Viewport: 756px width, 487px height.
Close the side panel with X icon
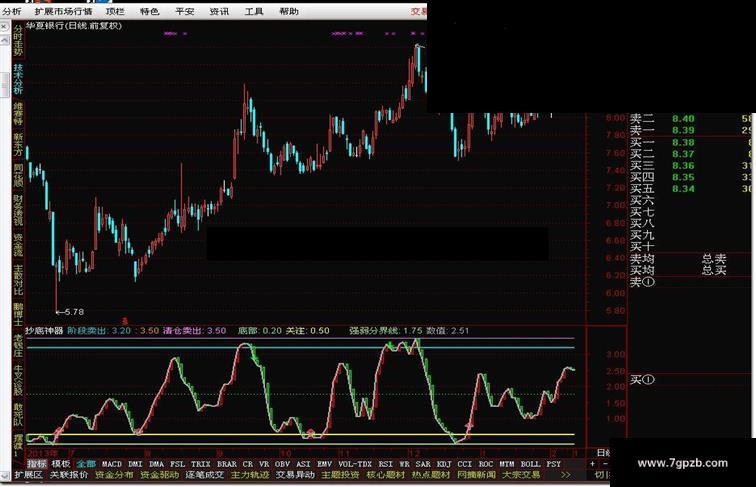4,27
